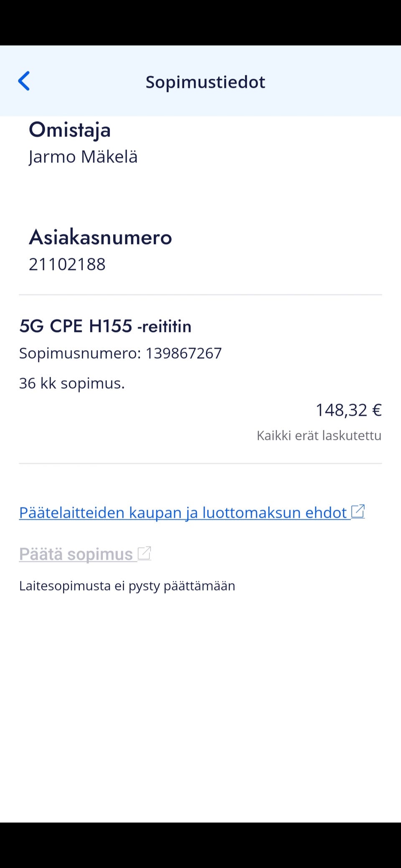Open Päätelaitteiden kaupan ja luottomaksun ehdot

tap(183, 512)
